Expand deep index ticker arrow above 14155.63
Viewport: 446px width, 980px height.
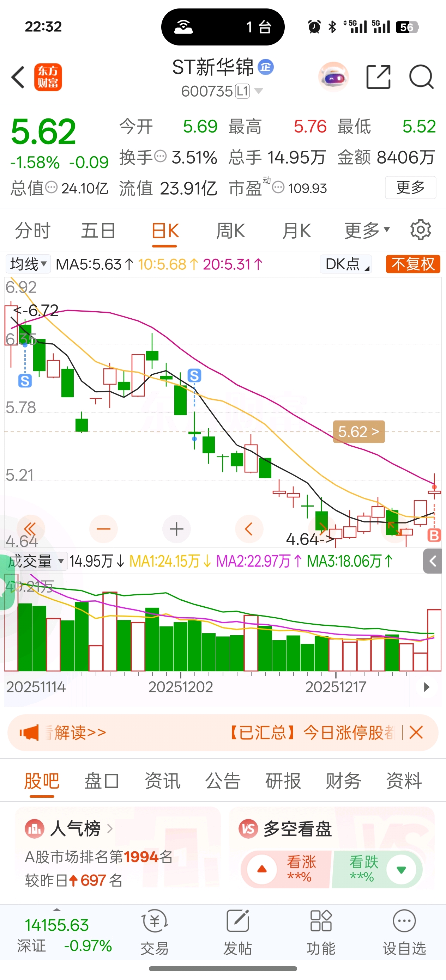[x=57, y=909]
